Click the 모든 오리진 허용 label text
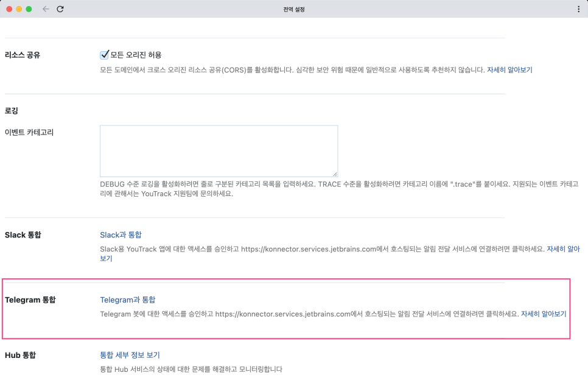 click(x=136, y=55)
